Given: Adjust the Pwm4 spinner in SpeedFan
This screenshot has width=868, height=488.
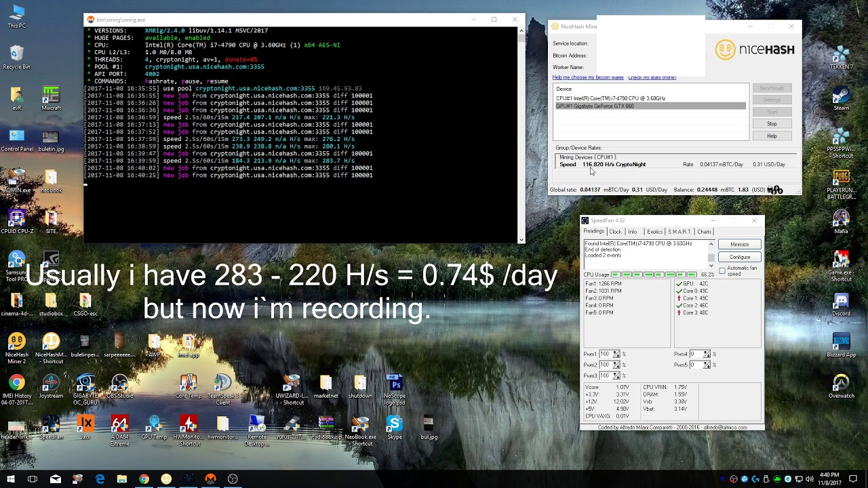Looking at the screenshot, I should click(707, 354).
